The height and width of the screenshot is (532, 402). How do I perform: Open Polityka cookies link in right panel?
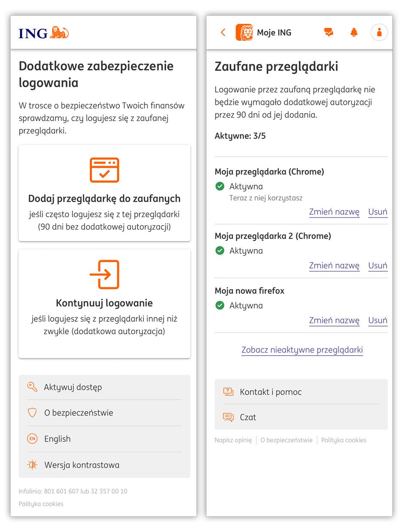344,440
